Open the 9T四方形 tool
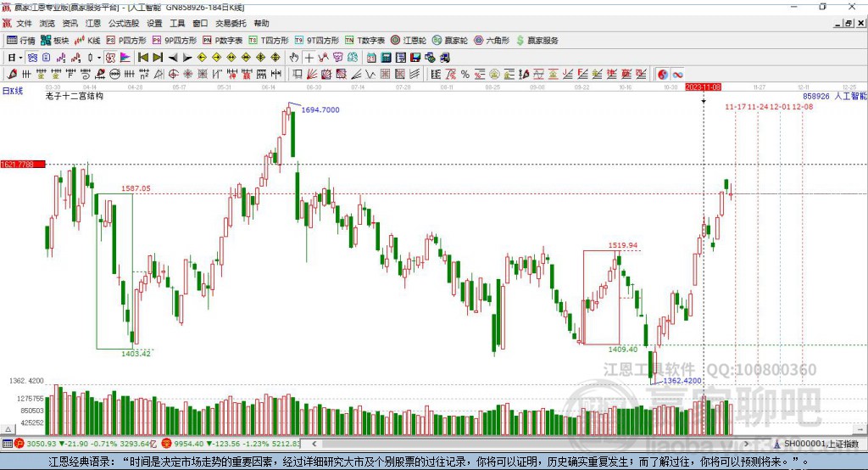Image resolution: width=868 pixels, height=470 pixels. (317, 41)
